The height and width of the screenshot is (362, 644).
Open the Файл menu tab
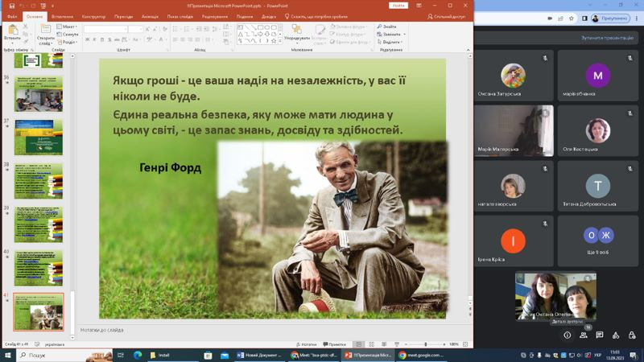12,17
